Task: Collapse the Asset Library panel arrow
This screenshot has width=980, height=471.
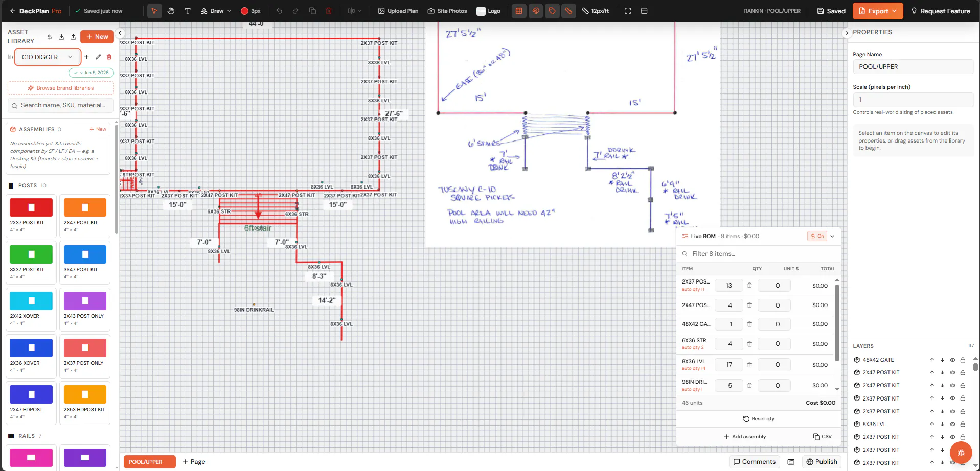Action: point(120,33)
